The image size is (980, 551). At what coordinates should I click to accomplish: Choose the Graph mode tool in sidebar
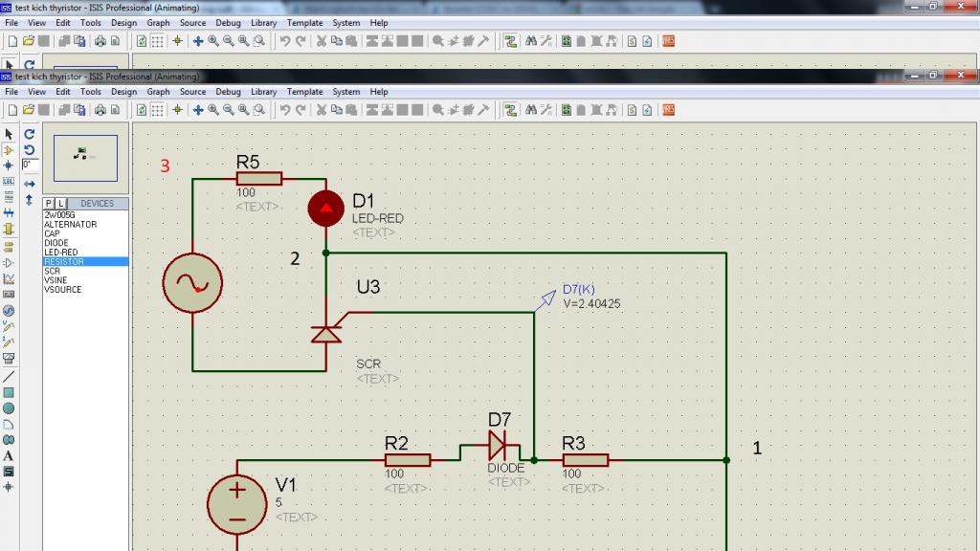[8, 278]
